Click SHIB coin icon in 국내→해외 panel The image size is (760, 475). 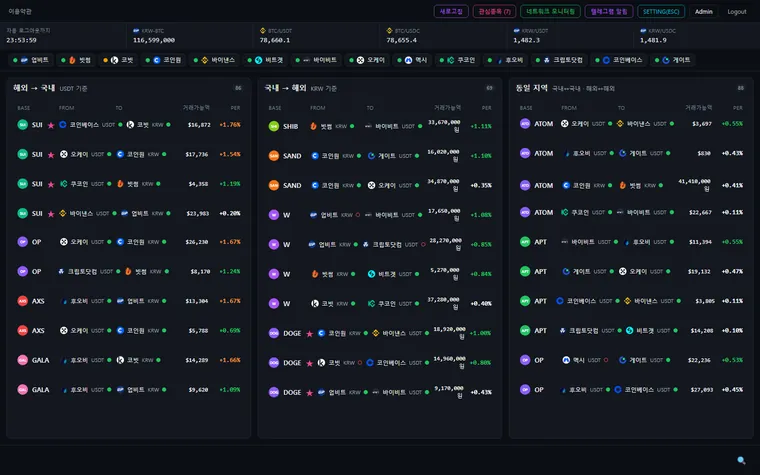click(274, 126)
